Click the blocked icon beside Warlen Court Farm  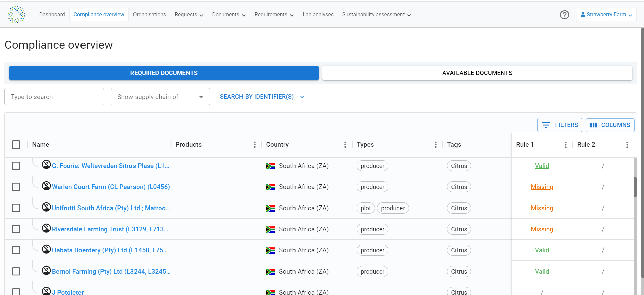[x=46, y=186]
